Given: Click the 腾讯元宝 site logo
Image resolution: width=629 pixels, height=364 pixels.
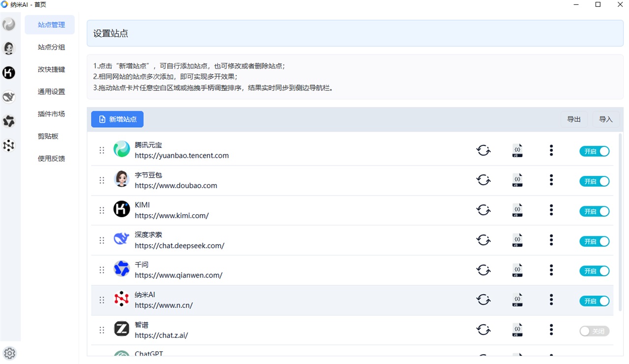Looking at the screenshot, I should pyautogui.click(x=122, y=149).
